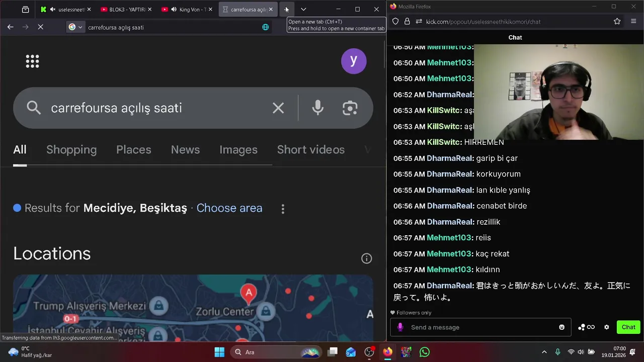
Task: Open the volume control in system tray
Action: point(581,352)
